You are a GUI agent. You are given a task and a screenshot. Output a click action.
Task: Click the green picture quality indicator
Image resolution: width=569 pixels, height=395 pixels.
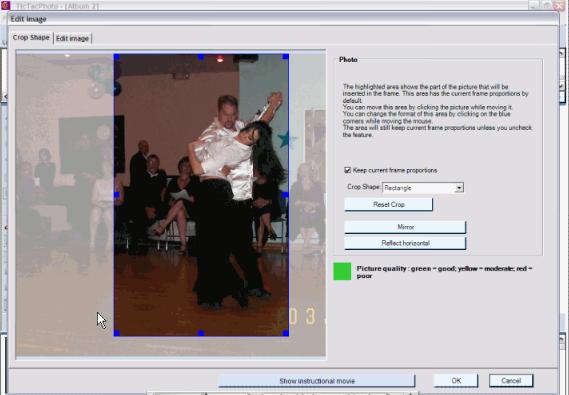point(342,271)
